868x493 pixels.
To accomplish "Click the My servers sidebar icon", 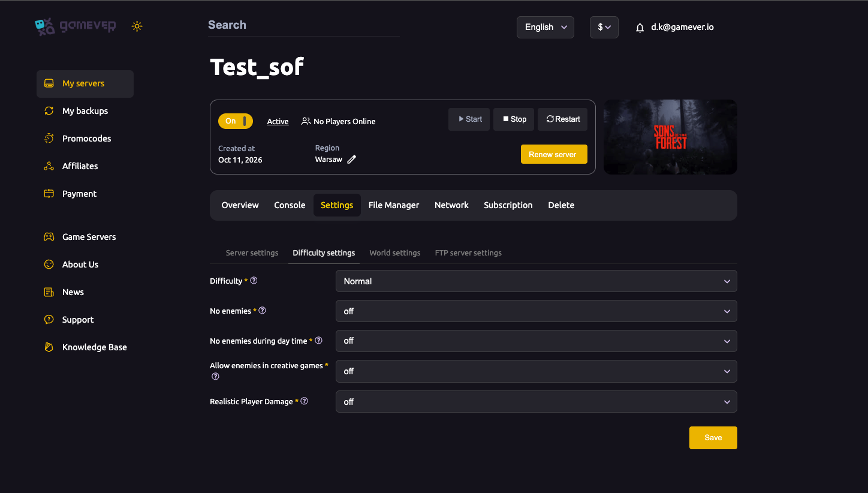I will [x=49, y=83].
